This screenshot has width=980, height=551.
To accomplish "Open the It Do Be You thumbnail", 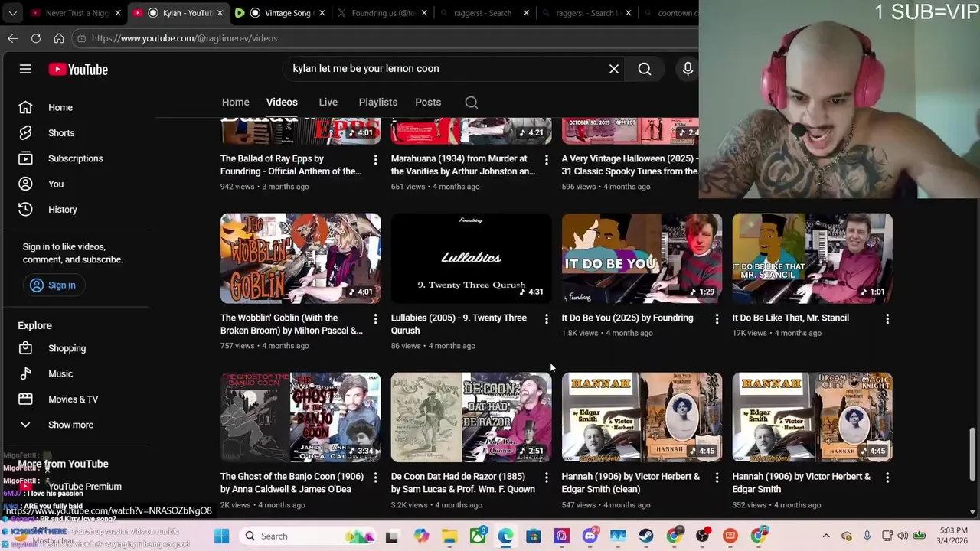I will pos(642,258).
